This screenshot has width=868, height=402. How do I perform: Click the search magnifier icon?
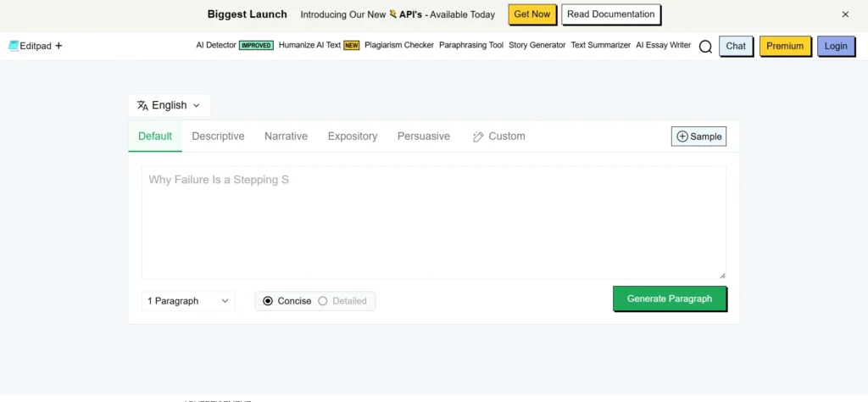tap(705, 47)
